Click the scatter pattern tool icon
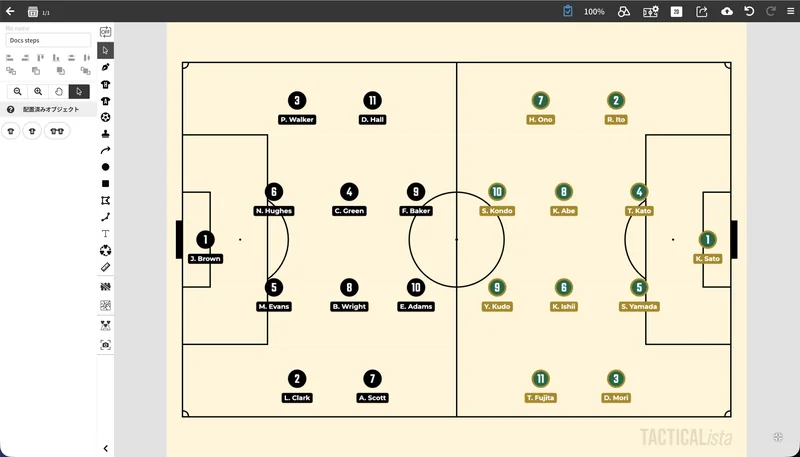 coord(105,306)
